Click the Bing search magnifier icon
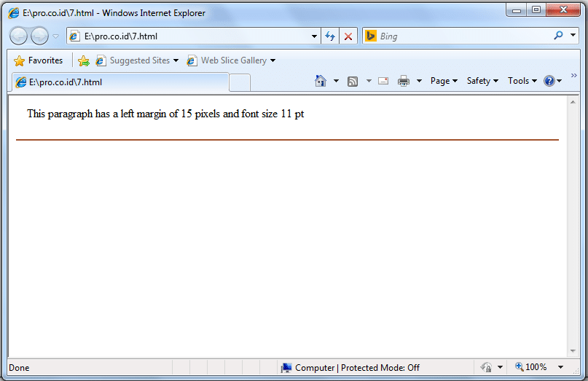The height and width of the screenshot is (381, 588). click(x=559, y=36)
